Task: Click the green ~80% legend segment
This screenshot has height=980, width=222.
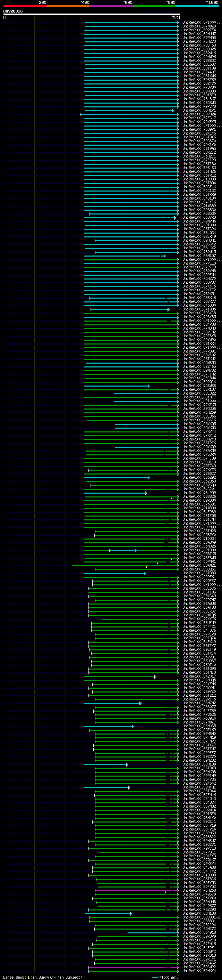Action: 154,6
